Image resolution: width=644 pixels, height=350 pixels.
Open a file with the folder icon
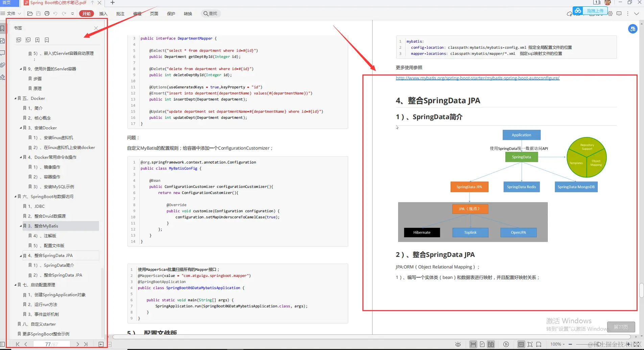[30, 14]
